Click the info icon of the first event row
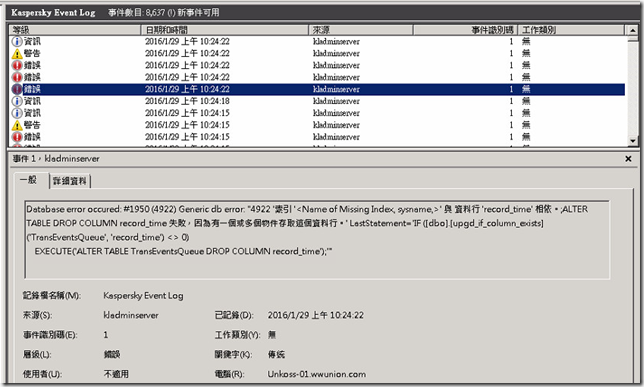The image size is (644, 387). point(17,41)
